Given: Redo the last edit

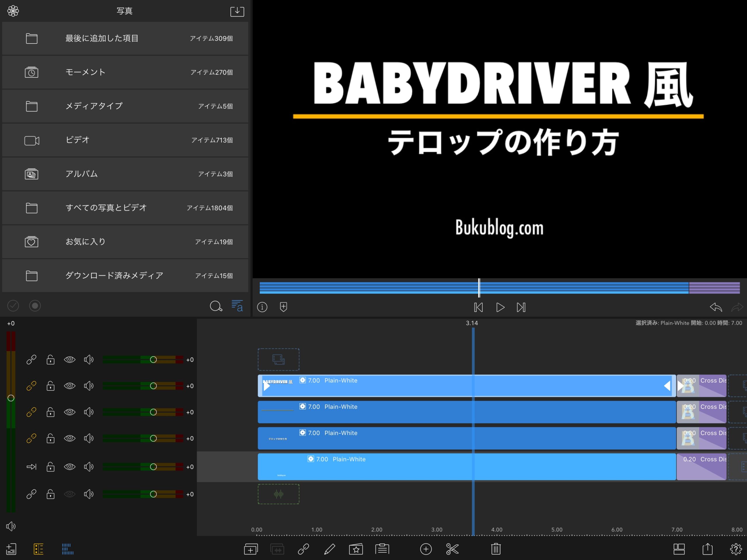Looking at the screenshot, I should (x=737, y=307).
